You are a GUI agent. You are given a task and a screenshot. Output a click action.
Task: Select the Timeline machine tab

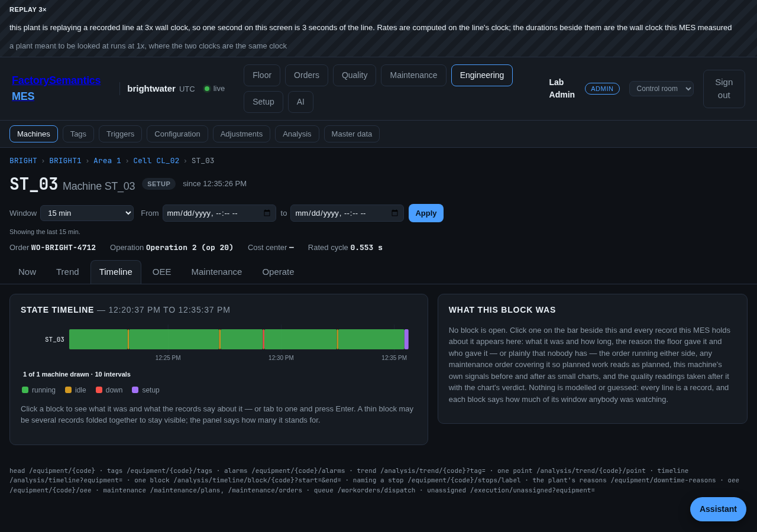coord(116,272)
